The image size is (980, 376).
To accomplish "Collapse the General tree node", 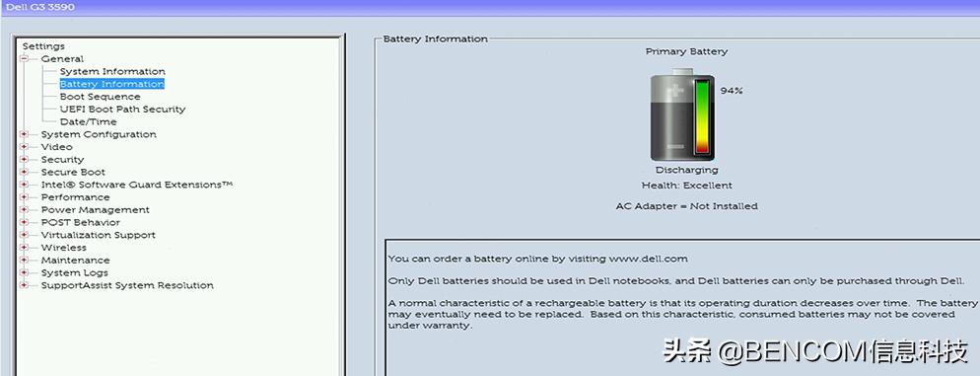I will (x=25, y=59).
